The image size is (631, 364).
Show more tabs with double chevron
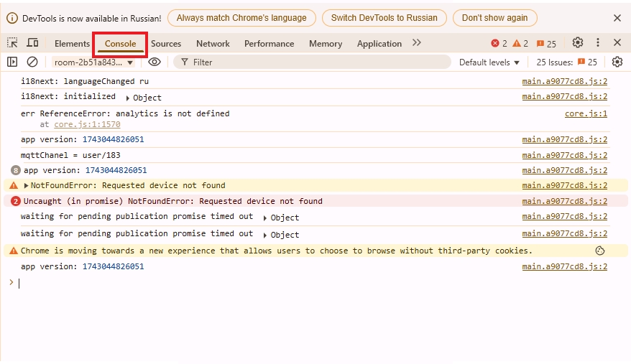click(417, 43)
